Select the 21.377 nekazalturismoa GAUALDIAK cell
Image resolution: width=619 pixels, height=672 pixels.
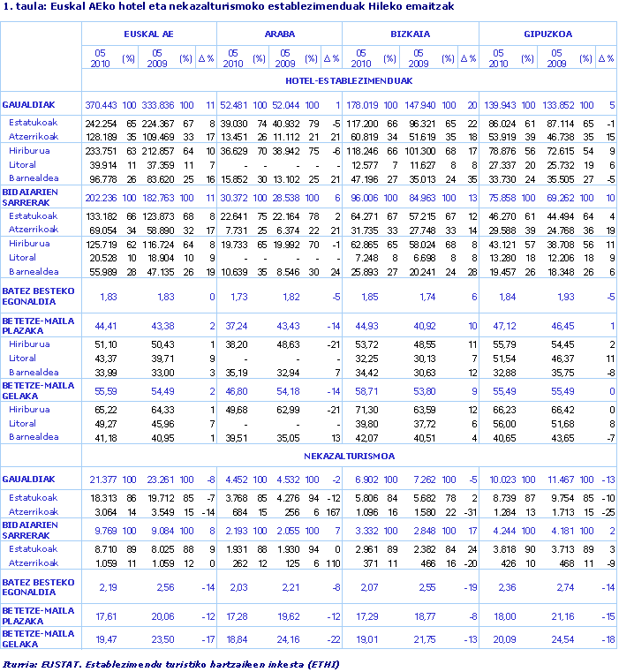tap(102, 479)
